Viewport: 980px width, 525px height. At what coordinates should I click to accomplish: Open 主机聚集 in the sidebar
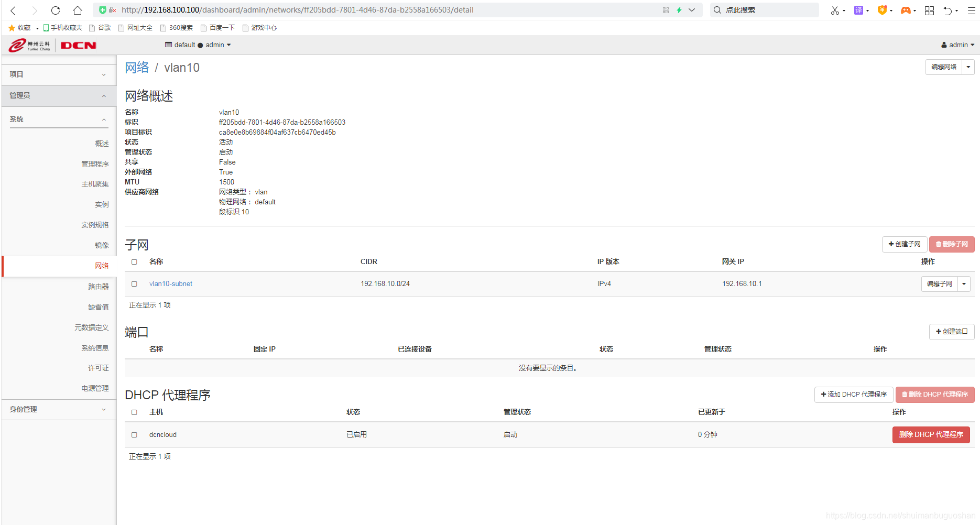coord(95,184)
